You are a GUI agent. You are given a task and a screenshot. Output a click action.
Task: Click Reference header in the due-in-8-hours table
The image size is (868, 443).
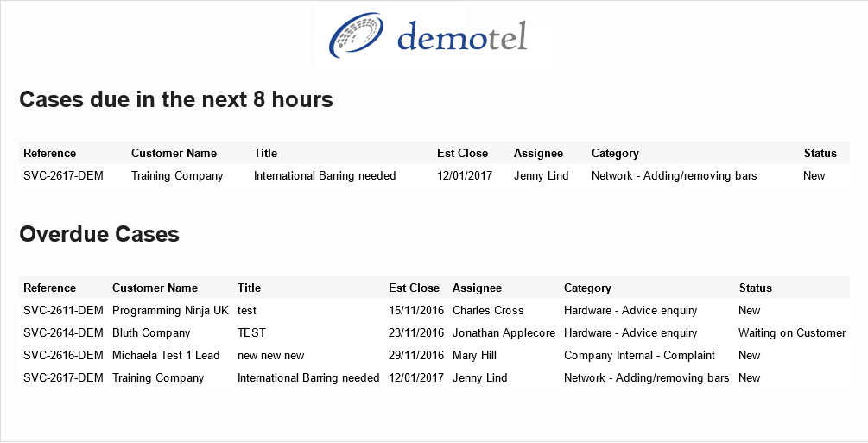(x=50, y=154)
